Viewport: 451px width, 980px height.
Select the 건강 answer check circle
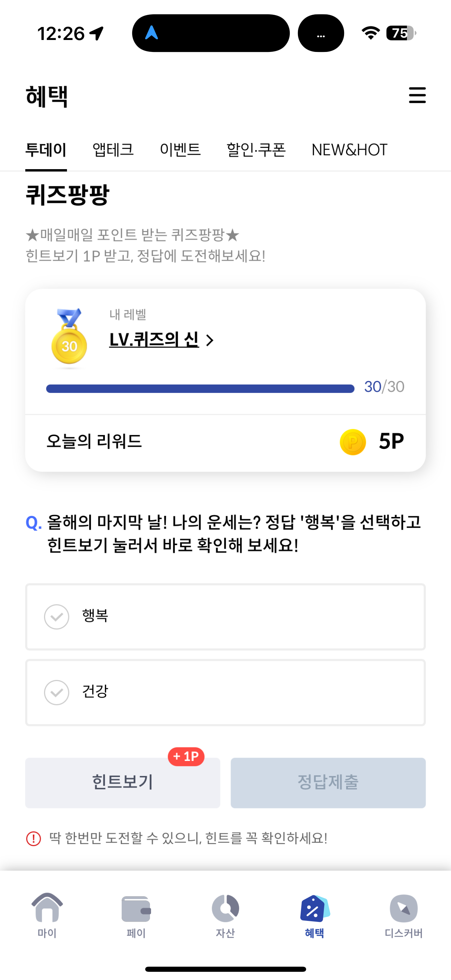click(x=57, y=692)
